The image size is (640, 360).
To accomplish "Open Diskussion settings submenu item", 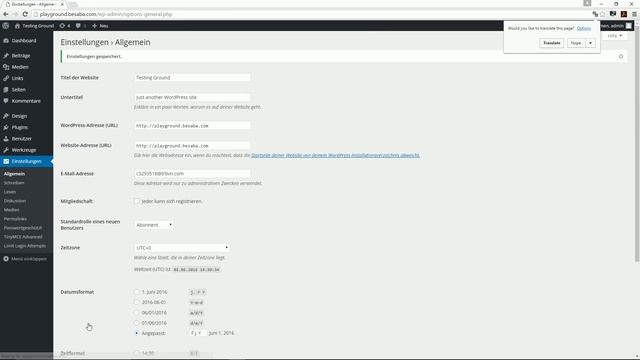I will tap(15, 201).
